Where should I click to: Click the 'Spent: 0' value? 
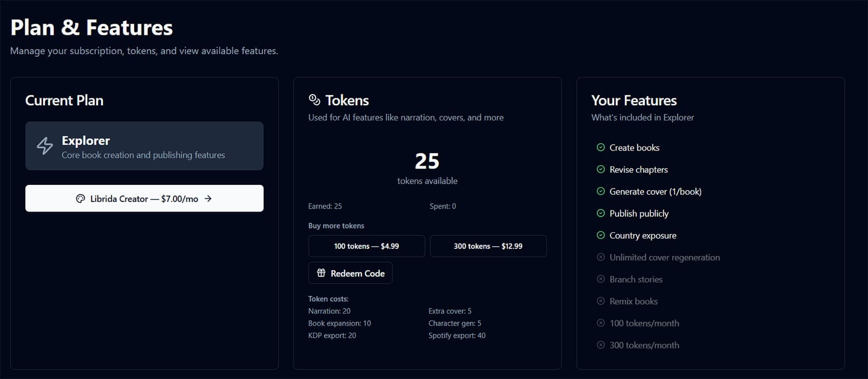pos(443,206)
